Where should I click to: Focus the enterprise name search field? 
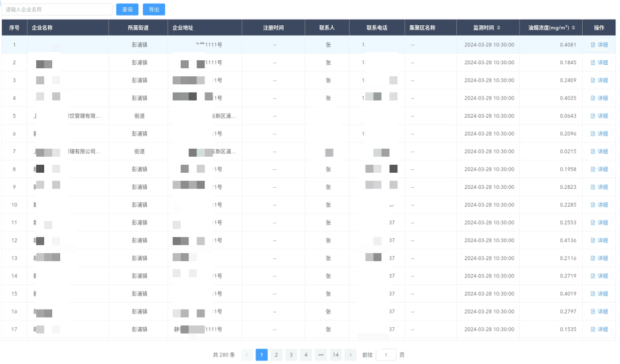(57, 10)
